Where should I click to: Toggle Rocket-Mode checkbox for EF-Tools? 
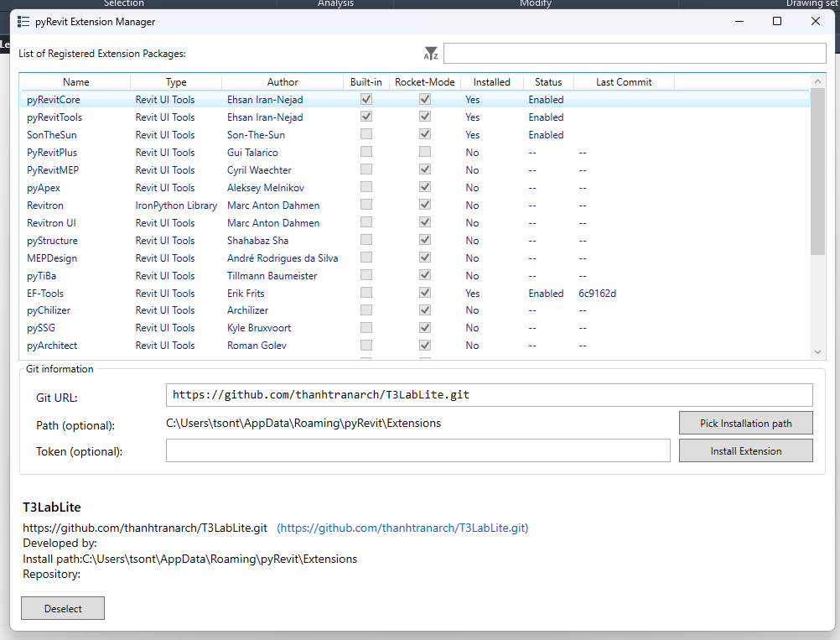tap(425, 293)
